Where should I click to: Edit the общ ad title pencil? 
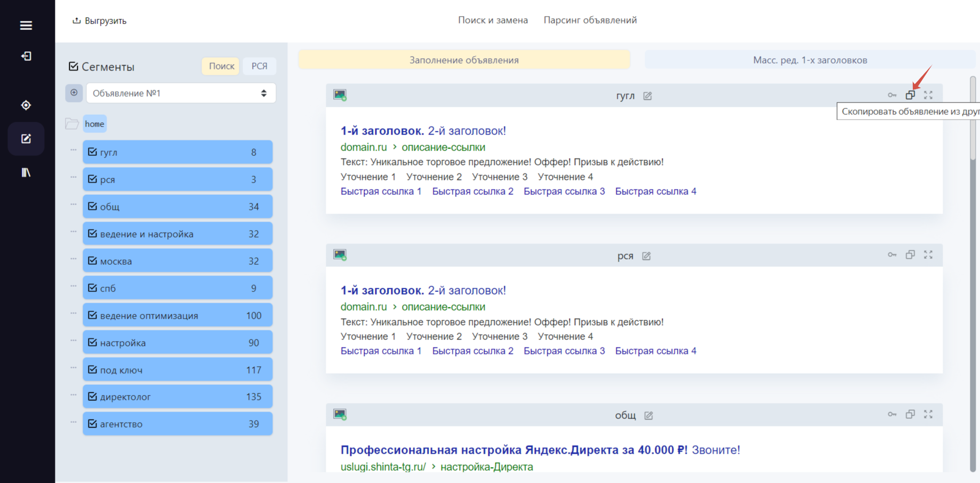(648, 415)
